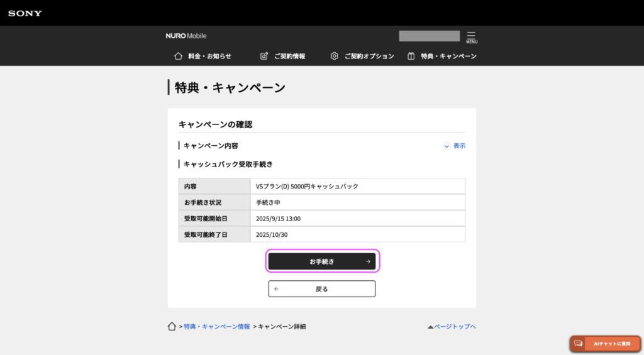
Task: Click the gray account name box
Action: pyautogui.click(x=429, y=36)
